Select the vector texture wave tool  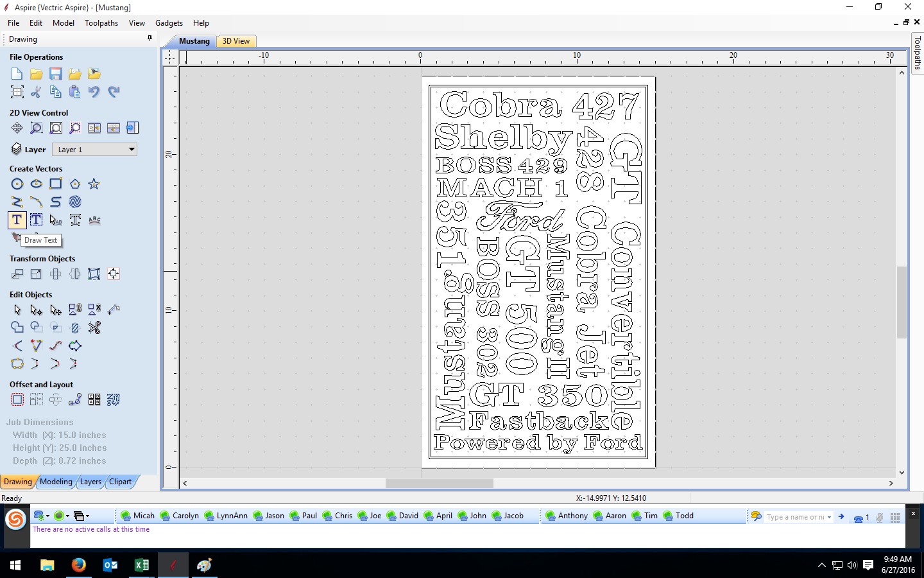coord(75,202)
